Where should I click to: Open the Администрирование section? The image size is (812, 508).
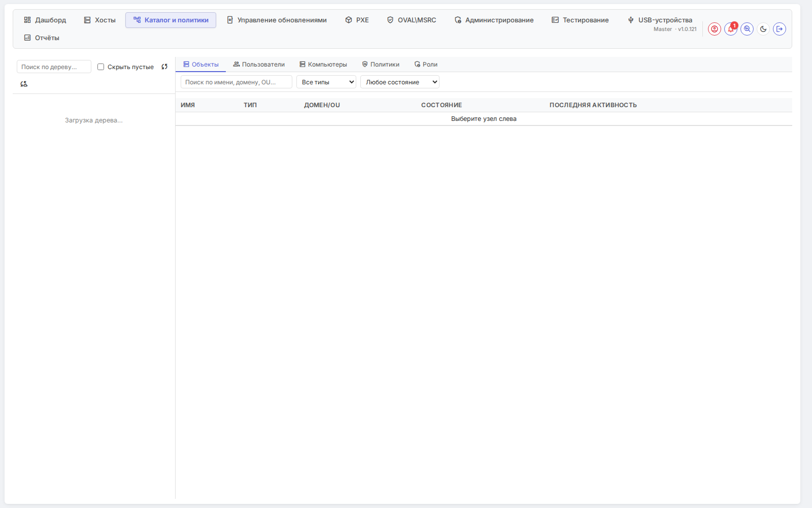(x=494, y=20)
